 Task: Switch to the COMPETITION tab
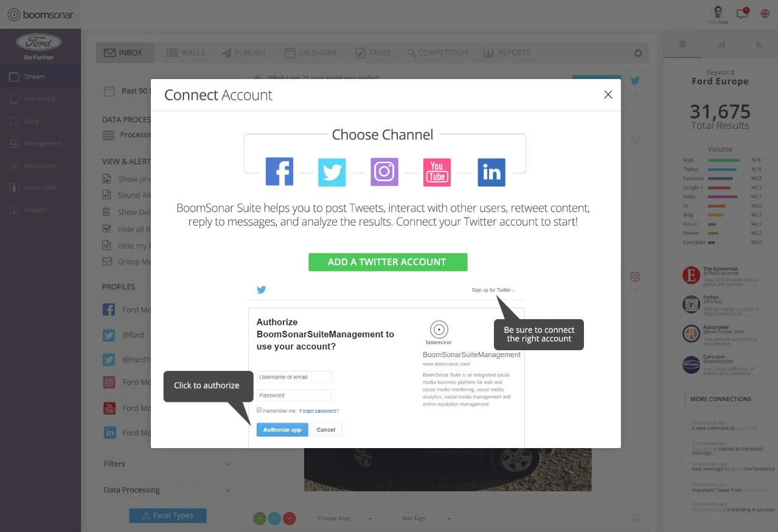438,53
